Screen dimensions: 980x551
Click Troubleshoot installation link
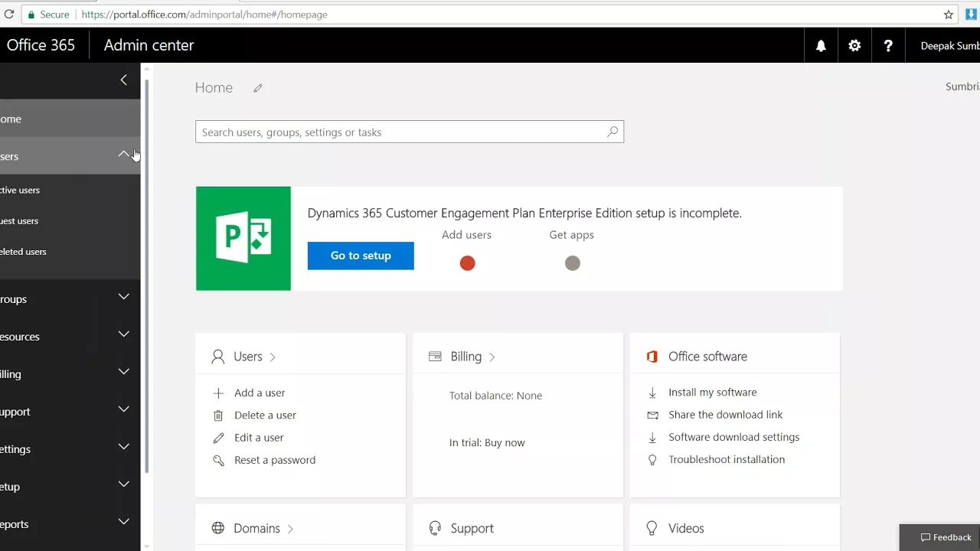(727, 459)
